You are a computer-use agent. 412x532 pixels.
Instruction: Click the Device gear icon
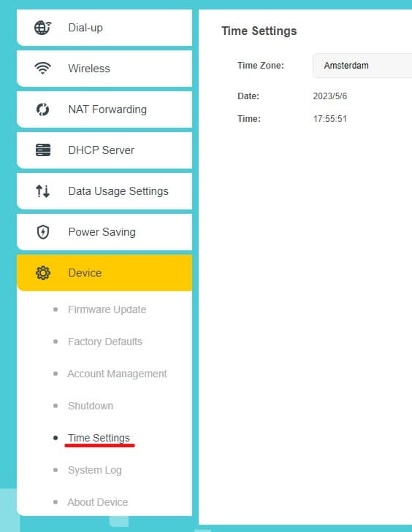tap(43, 273)
